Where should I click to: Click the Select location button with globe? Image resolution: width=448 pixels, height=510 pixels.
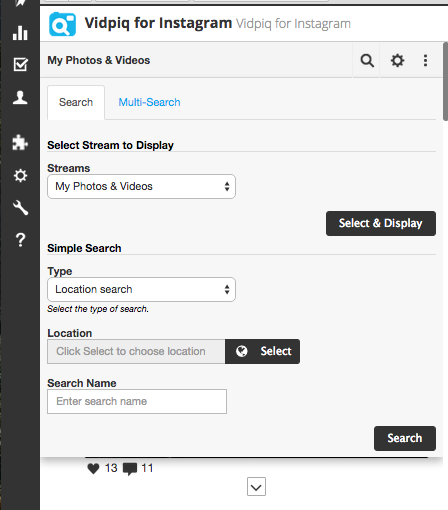pyautogui.click(x=262, y=351)
